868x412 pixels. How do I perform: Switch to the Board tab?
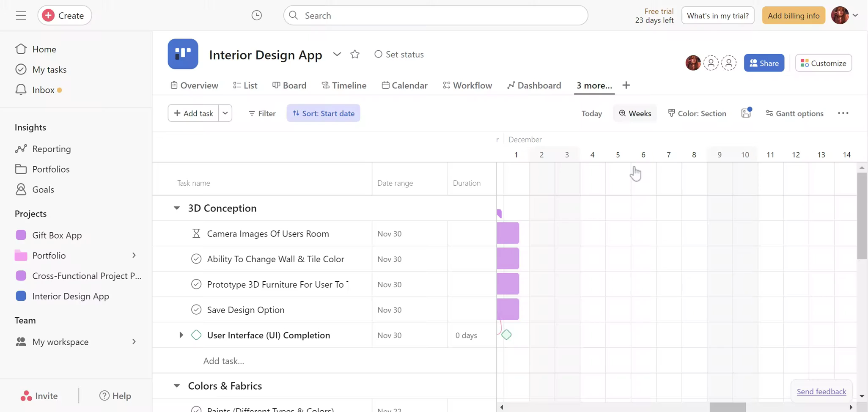(x=289, y=85)
